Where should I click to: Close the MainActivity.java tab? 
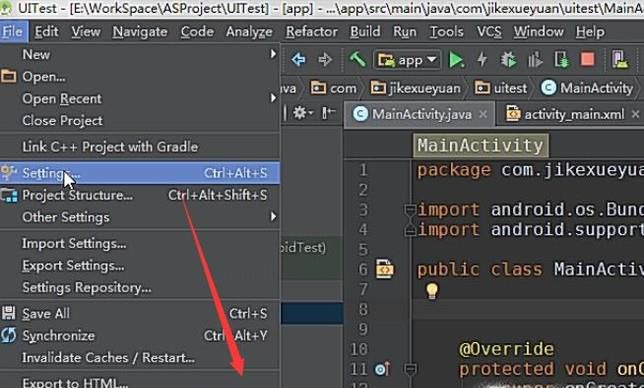tap(483, 115)
